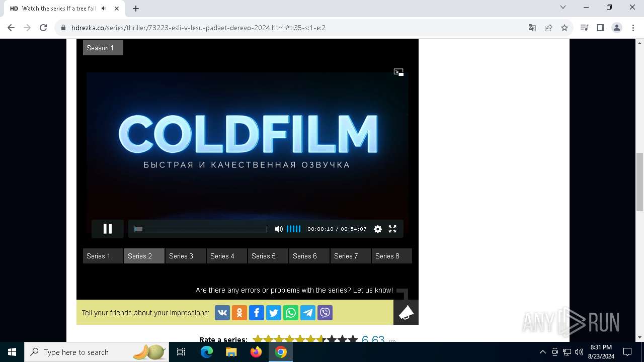Open Windows notification center

[x=627, y=352]
